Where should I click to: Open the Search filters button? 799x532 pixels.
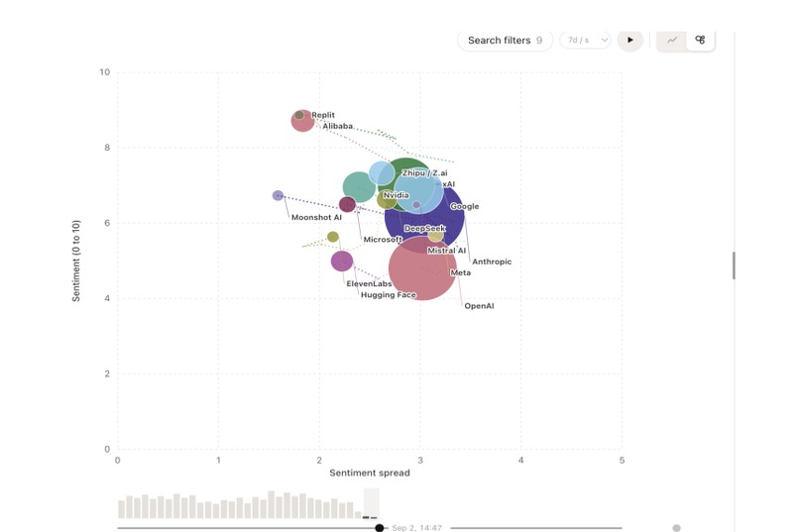click(505, 41)
